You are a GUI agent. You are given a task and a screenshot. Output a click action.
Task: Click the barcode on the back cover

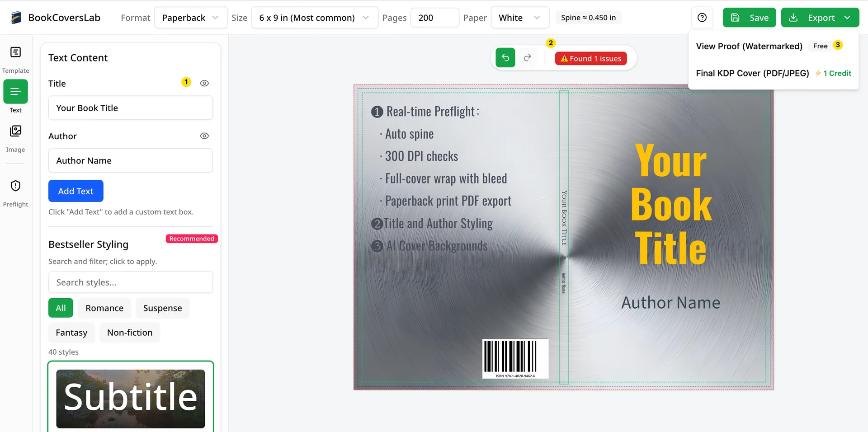[515, 358]
